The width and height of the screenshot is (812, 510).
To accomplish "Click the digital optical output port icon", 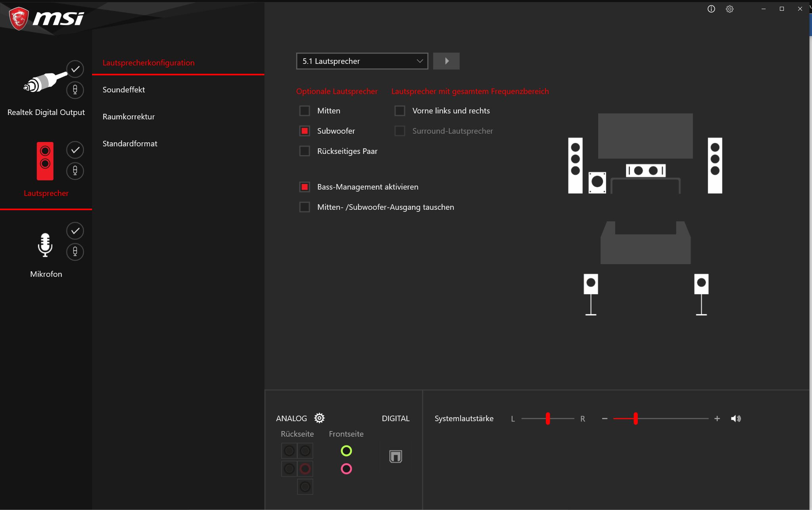I will 395,456.
